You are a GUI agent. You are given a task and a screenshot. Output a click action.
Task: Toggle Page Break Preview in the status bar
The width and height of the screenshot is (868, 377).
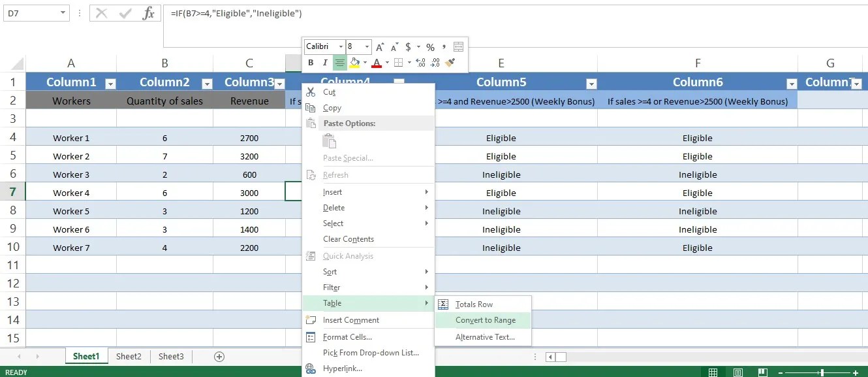[x=764, y=372]
